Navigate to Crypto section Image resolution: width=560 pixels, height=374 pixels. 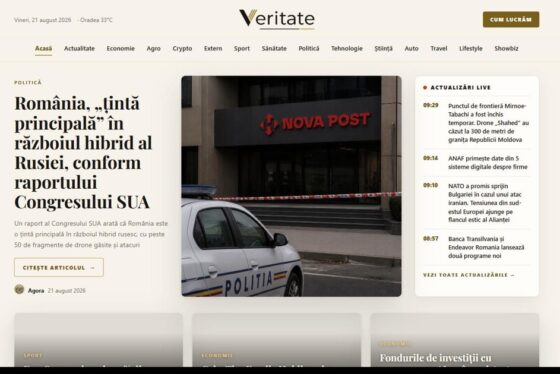click(182, 49)
